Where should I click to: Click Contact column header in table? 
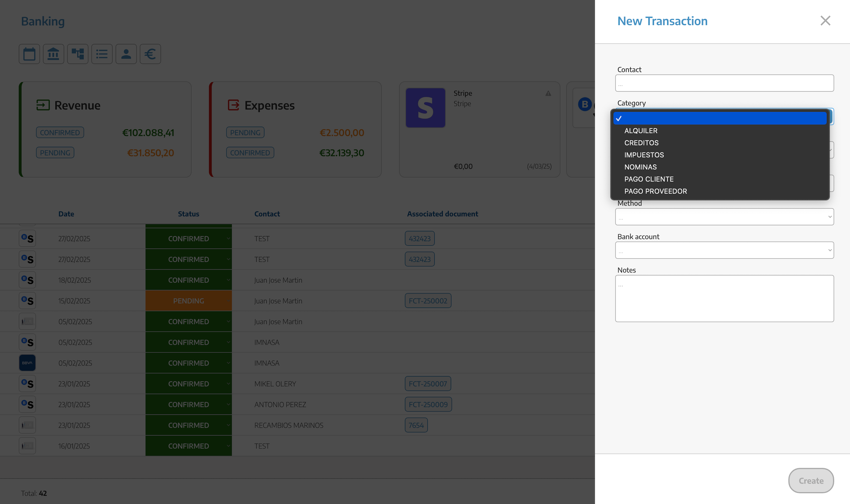[267, 214]
